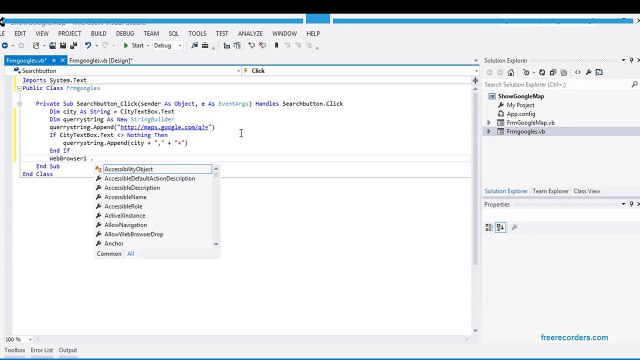640x360 pixels.
Task: Start debugging with the green Start button
Action: 133,46
